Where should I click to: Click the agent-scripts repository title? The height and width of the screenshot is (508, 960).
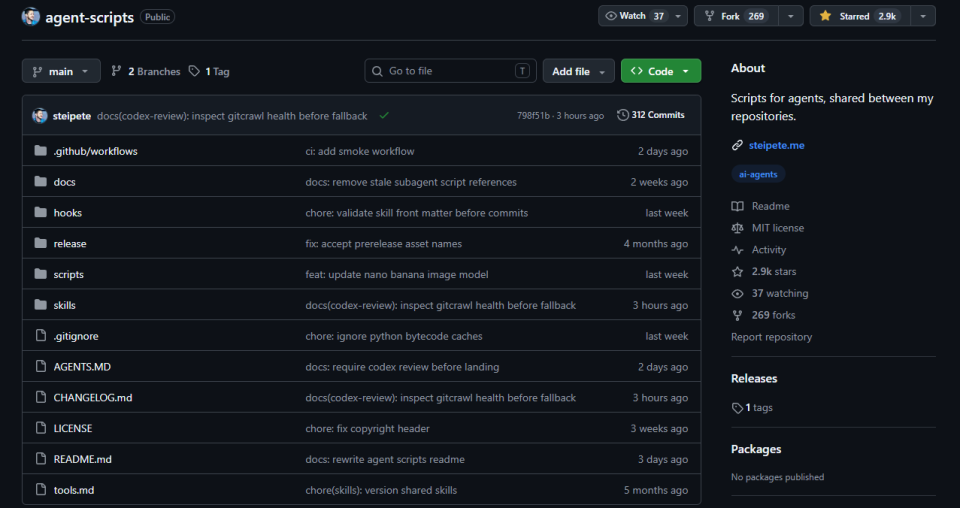pos(89,17)
